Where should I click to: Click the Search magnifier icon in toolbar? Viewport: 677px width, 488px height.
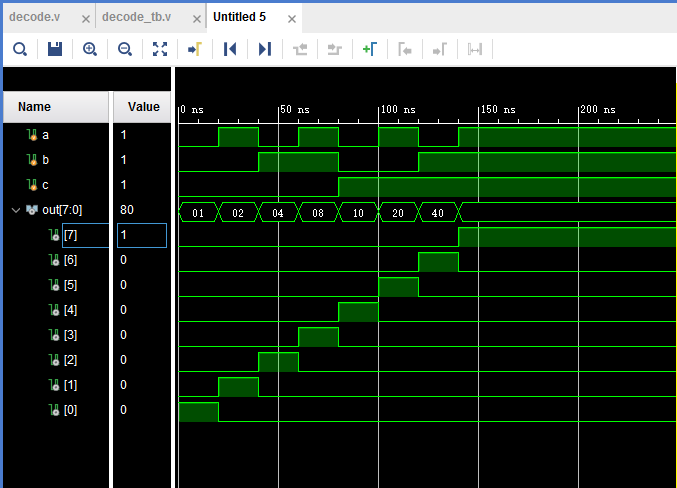(20, 49)
